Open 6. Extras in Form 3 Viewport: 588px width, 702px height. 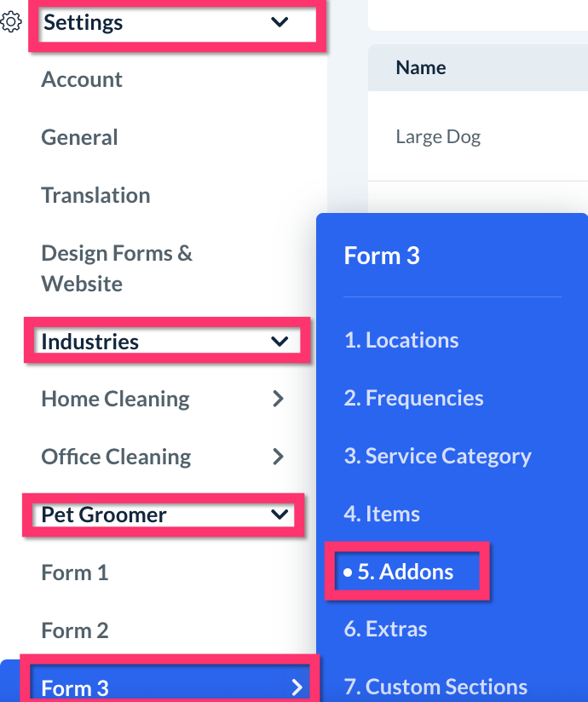(x=385, y=630)
